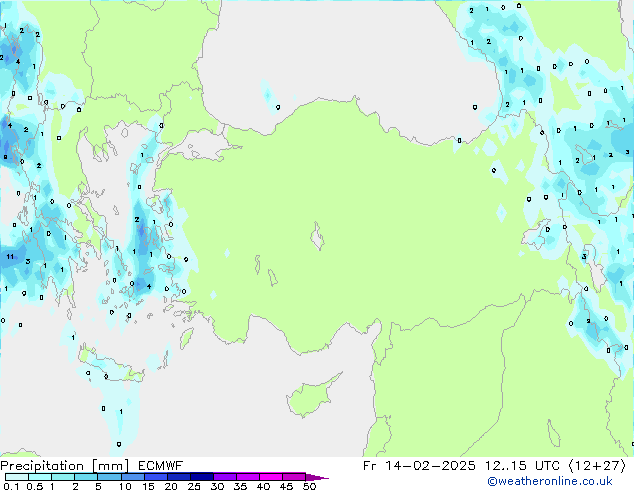Click the legend label '50'
The width and height of the screenshot is (634, 490).
pos(309,486)
